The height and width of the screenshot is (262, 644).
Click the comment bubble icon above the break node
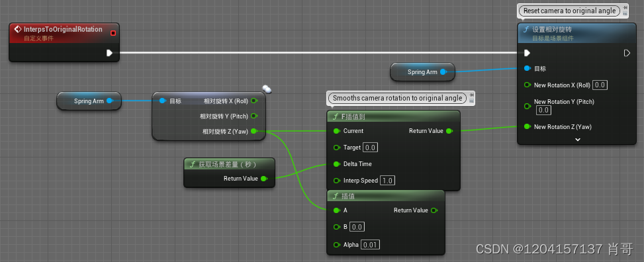(267, 89)
